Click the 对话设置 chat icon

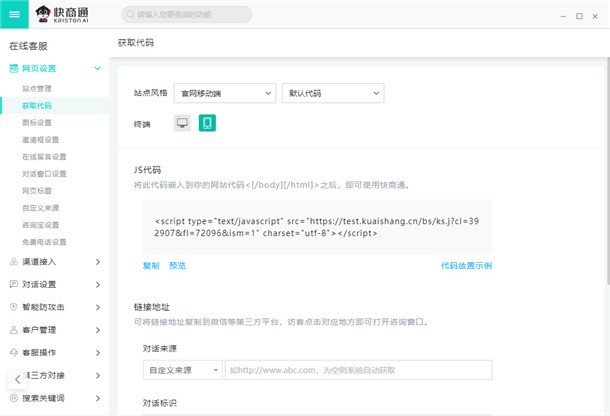pos(13,284)
